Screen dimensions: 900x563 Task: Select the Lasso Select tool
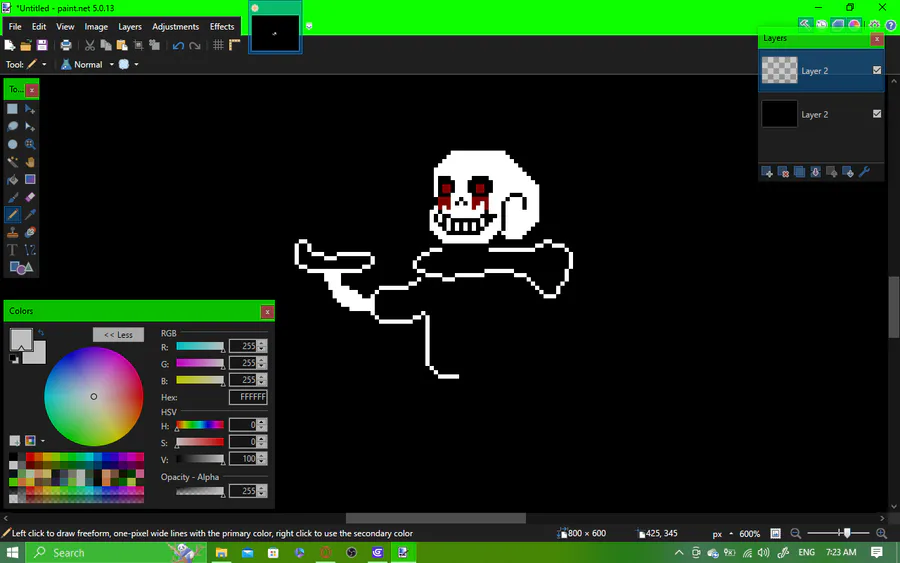pos(12,127)
